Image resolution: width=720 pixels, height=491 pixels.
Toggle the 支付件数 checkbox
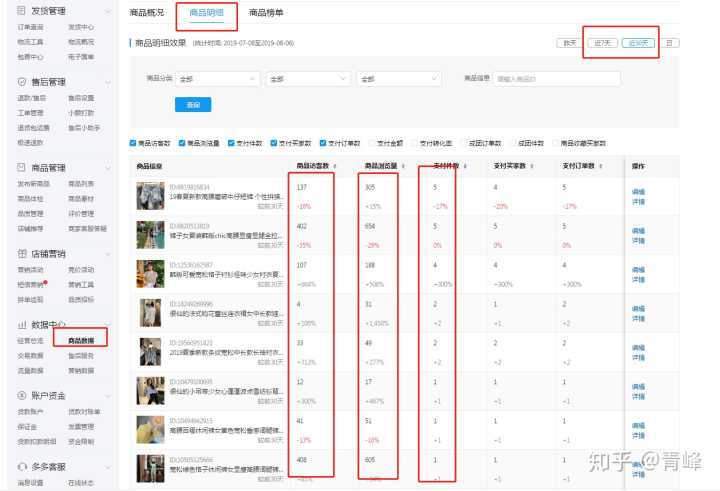[x=231, y=142]
